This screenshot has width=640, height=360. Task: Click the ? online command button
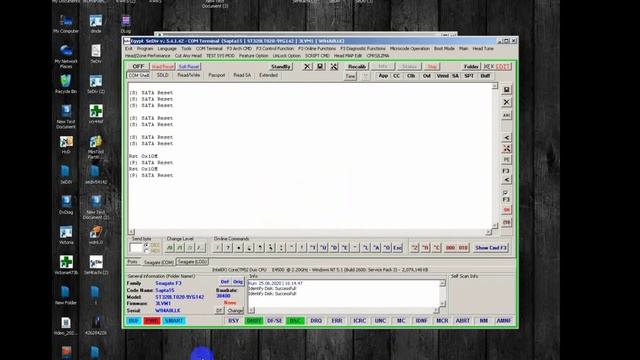click(x=228, y=248)
